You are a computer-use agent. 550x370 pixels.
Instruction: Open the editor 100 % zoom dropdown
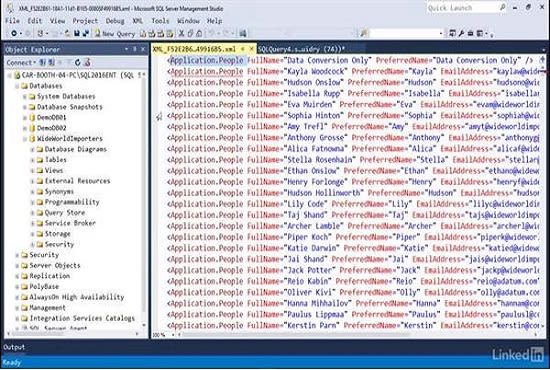click(173, 335)
